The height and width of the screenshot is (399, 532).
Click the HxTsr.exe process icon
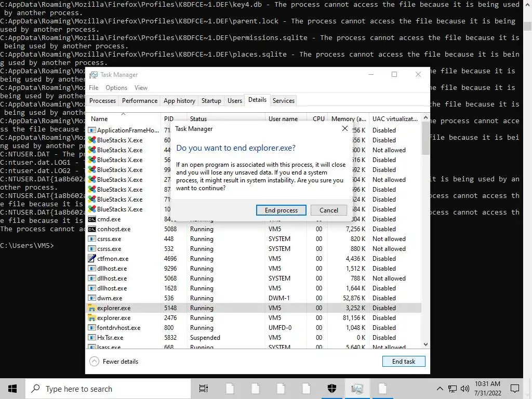click(x=91, y=337)
